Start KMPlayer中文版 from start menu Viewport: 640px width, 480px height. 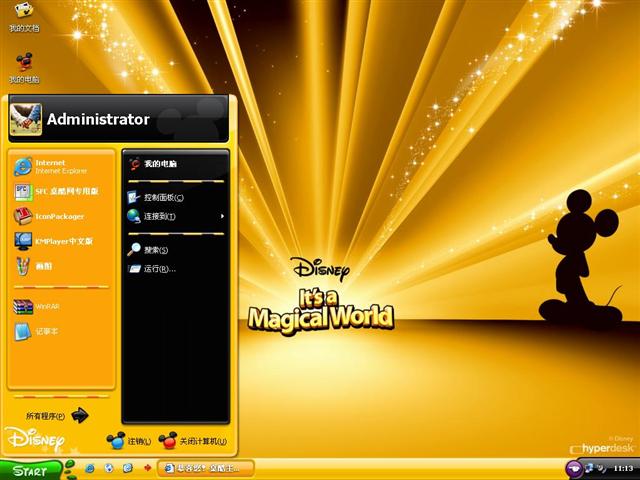(61, 241)
